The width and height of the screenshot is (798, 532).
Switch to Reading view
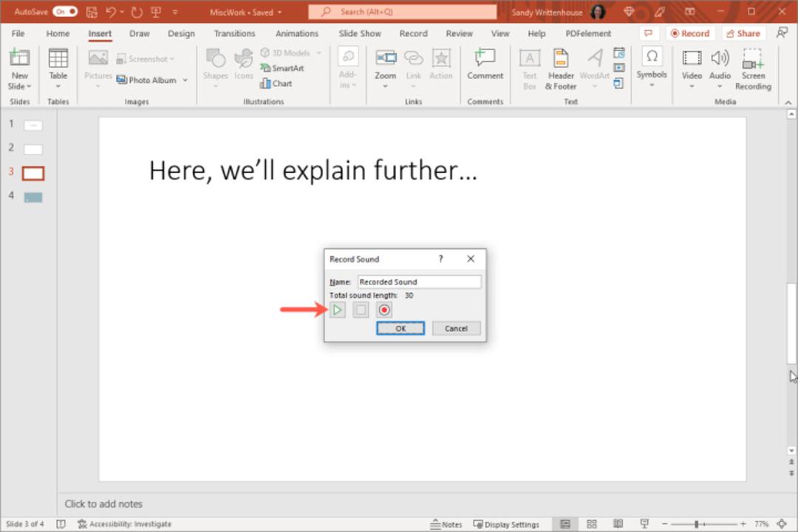pyautogui.click(x=618, y=524)
